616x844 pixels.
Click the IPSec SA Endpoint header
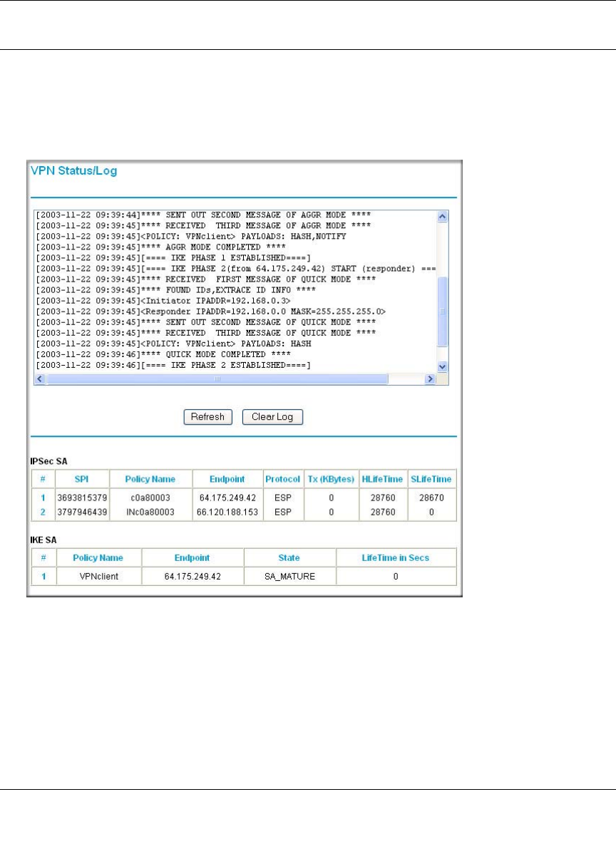click(227, 479)
